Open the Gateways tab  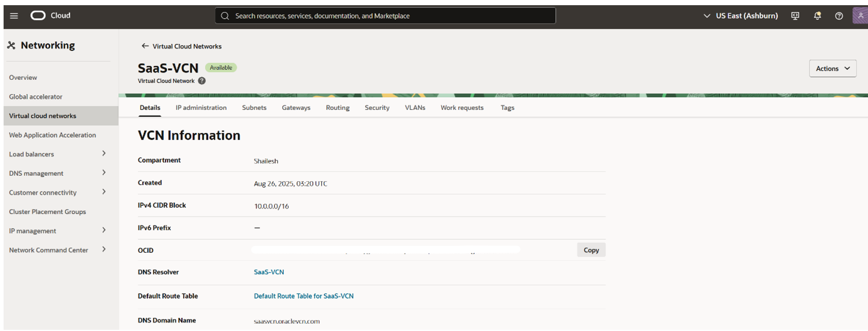pos(296,108)
